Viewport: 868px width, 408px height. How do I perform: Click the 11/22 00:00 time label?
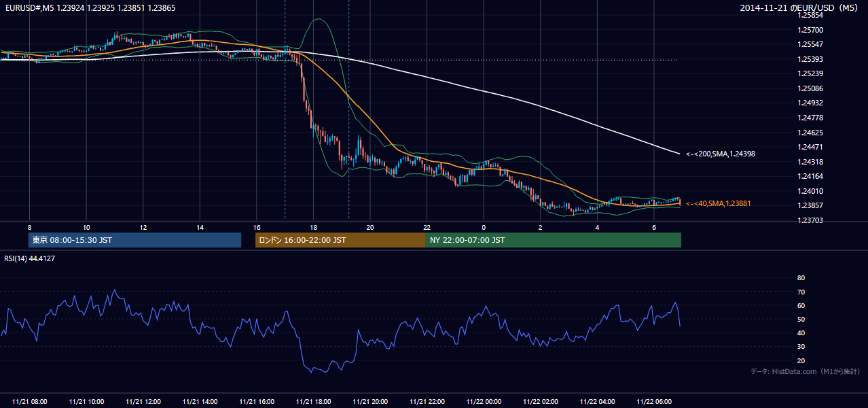click(484, 402)
